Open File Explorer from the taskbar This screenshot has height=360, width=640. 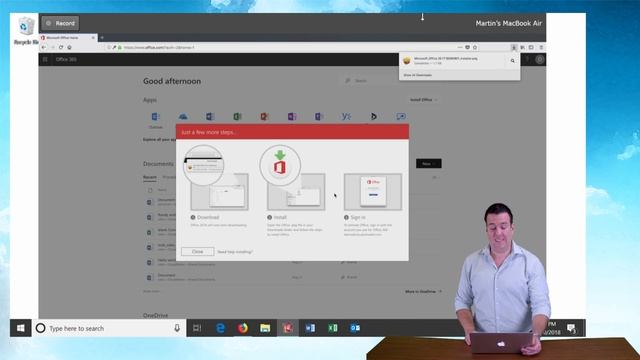tap(265, 328)
